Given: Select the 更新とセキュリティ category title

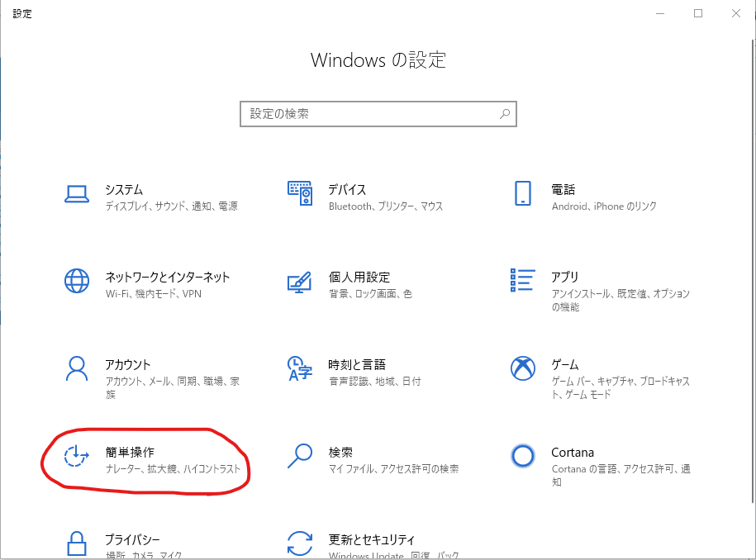Looking at the screenshot, I should coord(372,539).
